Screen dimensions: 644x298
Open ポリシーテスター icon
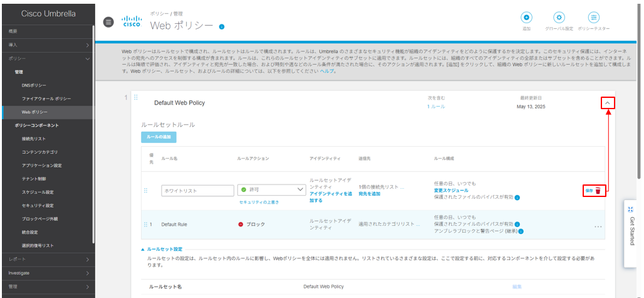click(x=593, y=18)
